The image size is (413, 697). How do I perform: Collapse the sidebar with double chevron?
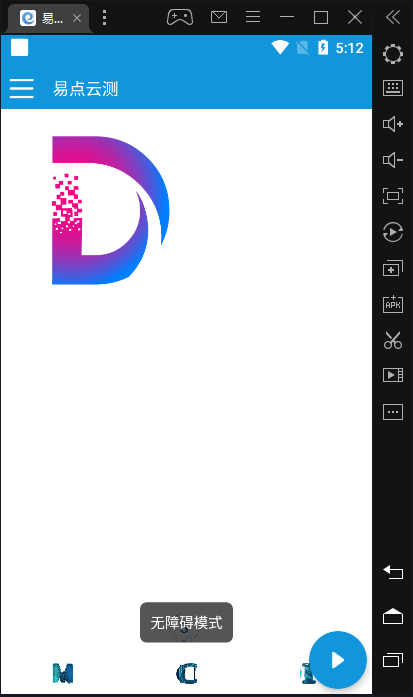tap(393, 17)
